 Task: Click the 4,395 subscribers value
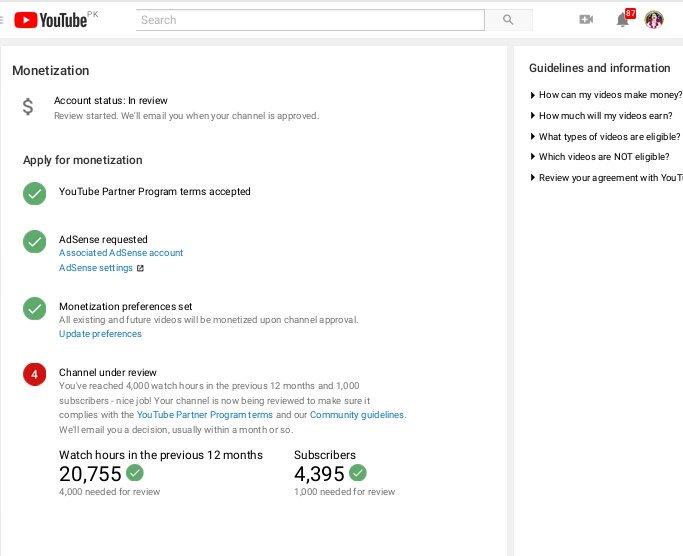pyautogui.click(x=319, y=474)
